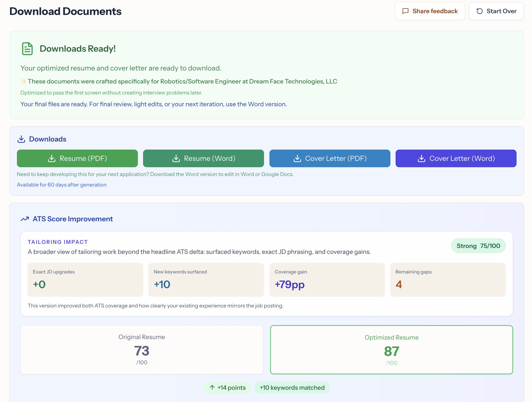Click Start Over to restart the process
Image resolution: width=532 pixels, height=402 pixels.
[x=496, y=11]
